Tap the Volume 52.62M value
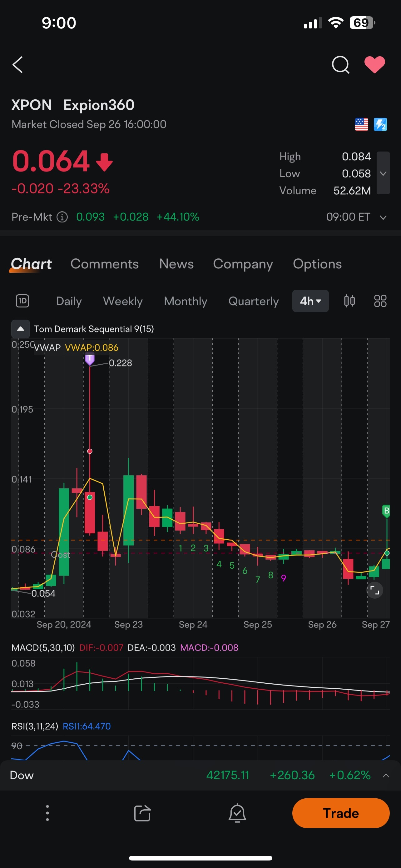 point(352,191)
